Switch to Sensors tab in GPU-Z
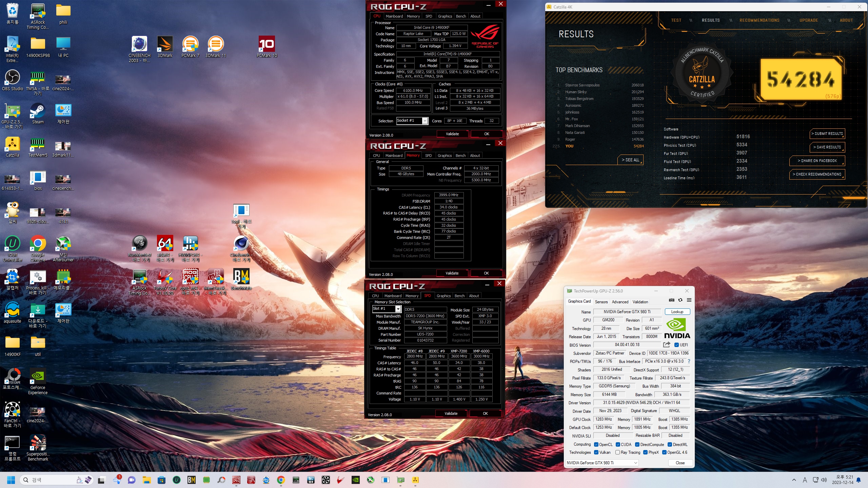The height and width of the screenshot is (488, 868). coord(601,302)
